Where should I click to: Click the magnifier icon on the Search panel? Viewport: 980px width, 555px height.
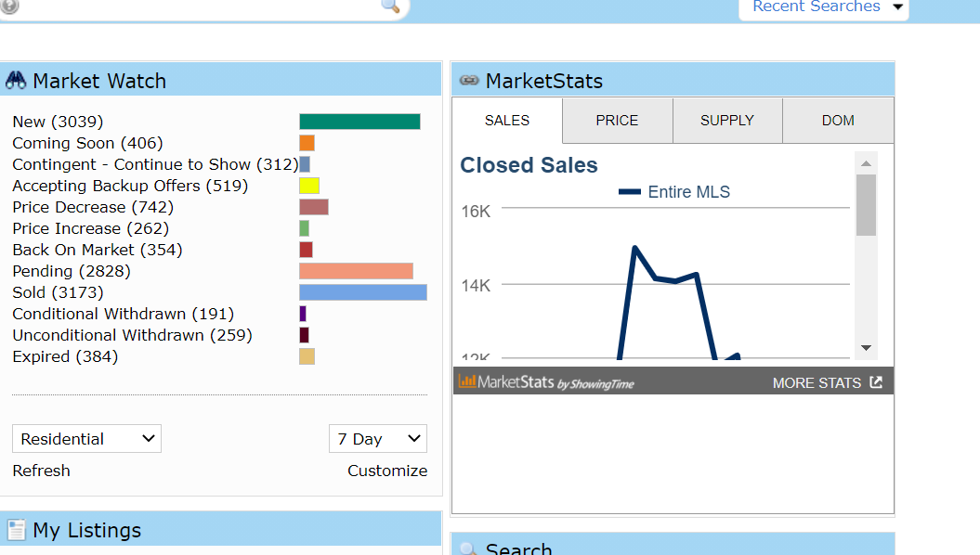coord(469,549)
